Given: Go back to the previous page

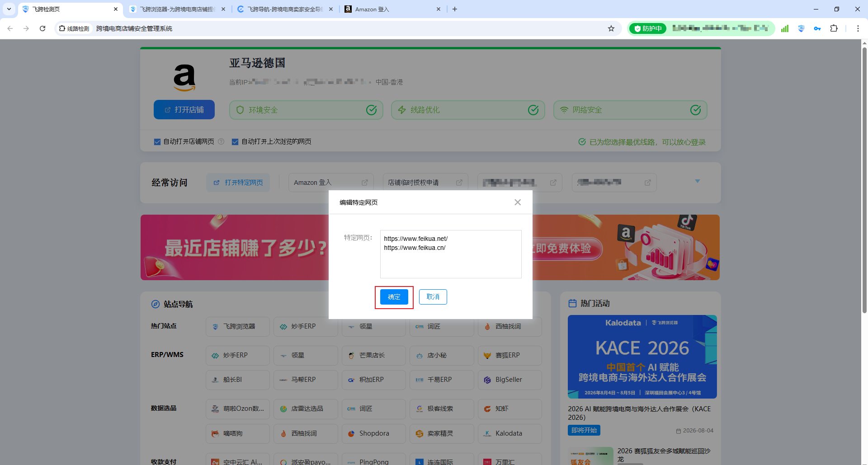Looking at the screenshot, I should (10, 28).
